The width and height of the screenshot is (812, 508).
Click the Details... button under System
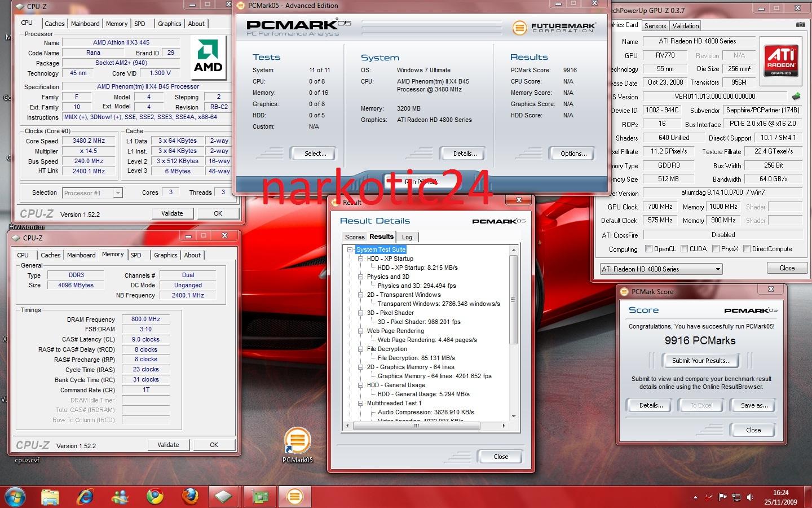[465, 154]
